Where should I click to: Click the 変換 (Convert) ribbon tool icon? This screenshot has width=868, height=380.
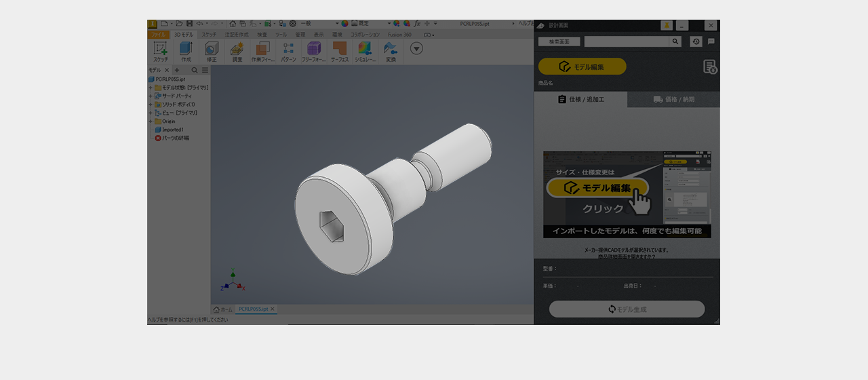click(x=391, y=49)
